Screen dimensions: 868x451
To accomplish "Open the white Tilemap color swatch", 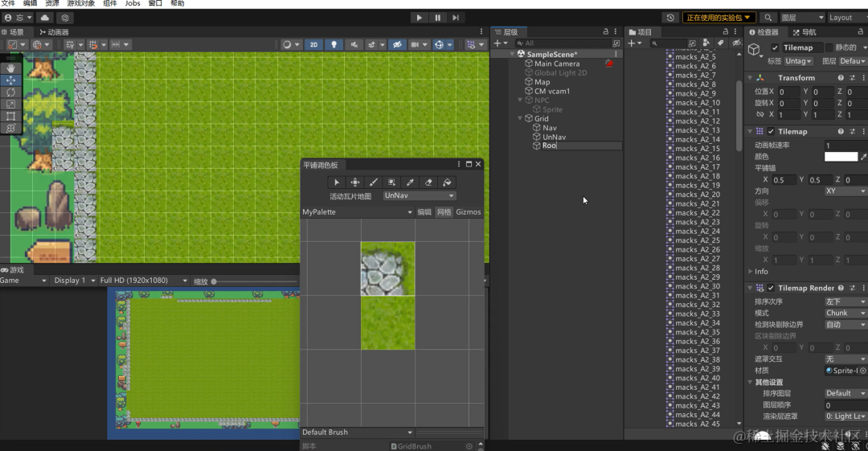I will [x=841, y=157].
